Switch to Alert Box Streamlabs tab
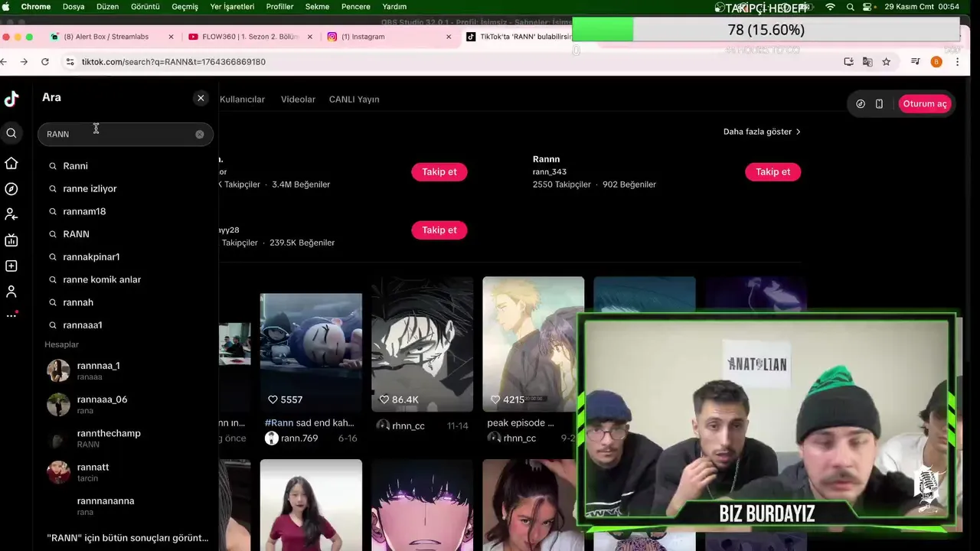Screen dimensions: 980x551 (x=106, y=37)
